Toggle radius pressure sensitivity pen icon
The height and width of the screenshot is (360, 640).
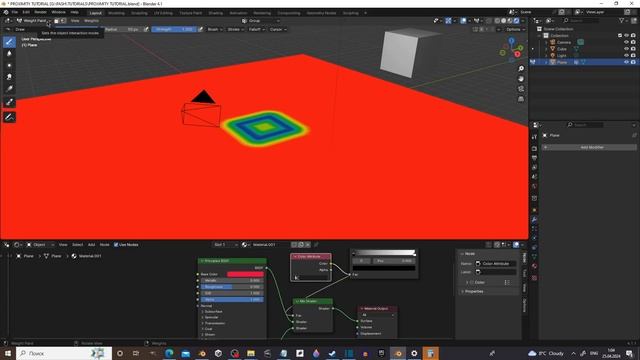point(146,29)
